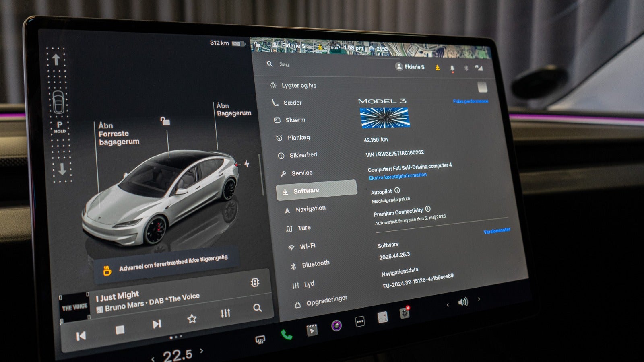The image size is (644, 362).
Task: Shift into Reverse with the down arrow
Action: click(62, 169)
